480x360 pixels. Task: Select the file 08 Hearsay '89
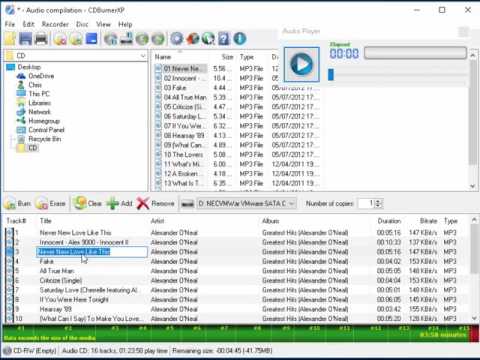184,135
